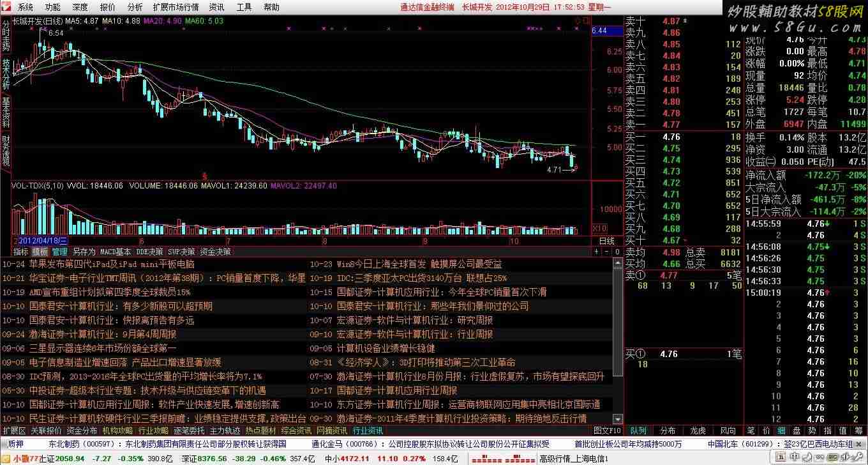Select the 资金分布 bottom tab
The image size is (868, 465).
[x=82, y=431]
